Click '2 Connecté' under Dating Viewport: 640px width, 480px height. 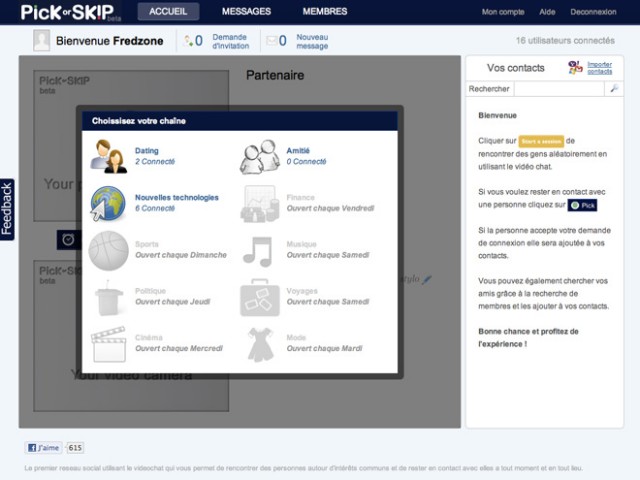pyautogui.click(x=155, y=162)
